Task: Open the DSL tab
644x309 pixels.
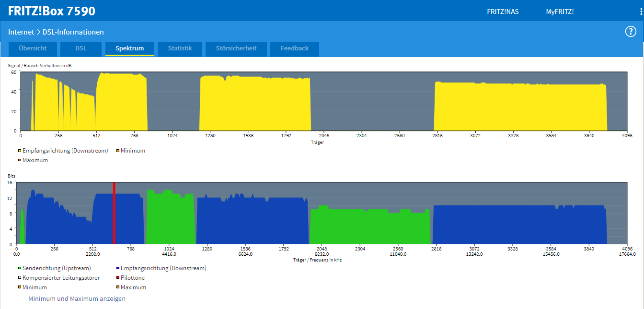Action: [81, 49]
